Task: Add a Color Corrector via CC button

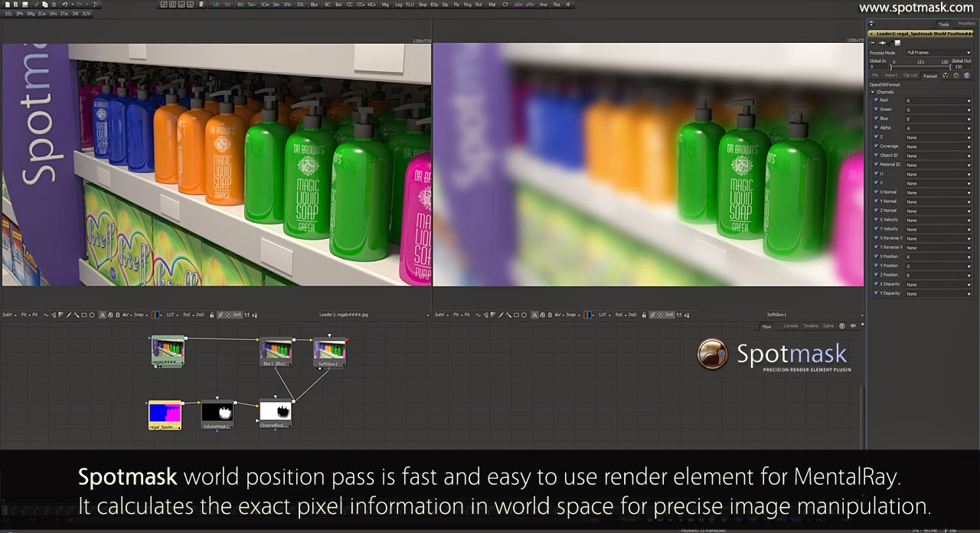Action: (x=350, y=5)
